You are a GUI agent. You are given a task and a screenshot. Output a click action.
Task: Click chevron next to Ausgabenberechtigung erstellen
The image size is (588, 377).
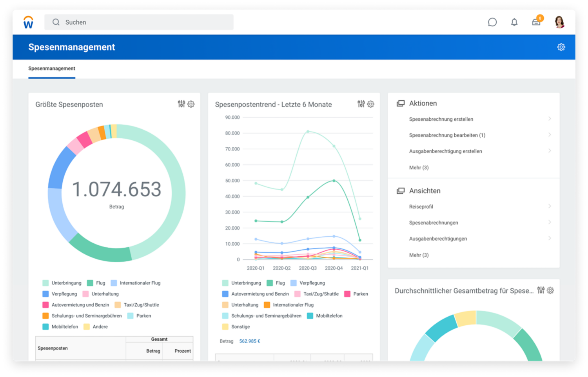point(550,151)
